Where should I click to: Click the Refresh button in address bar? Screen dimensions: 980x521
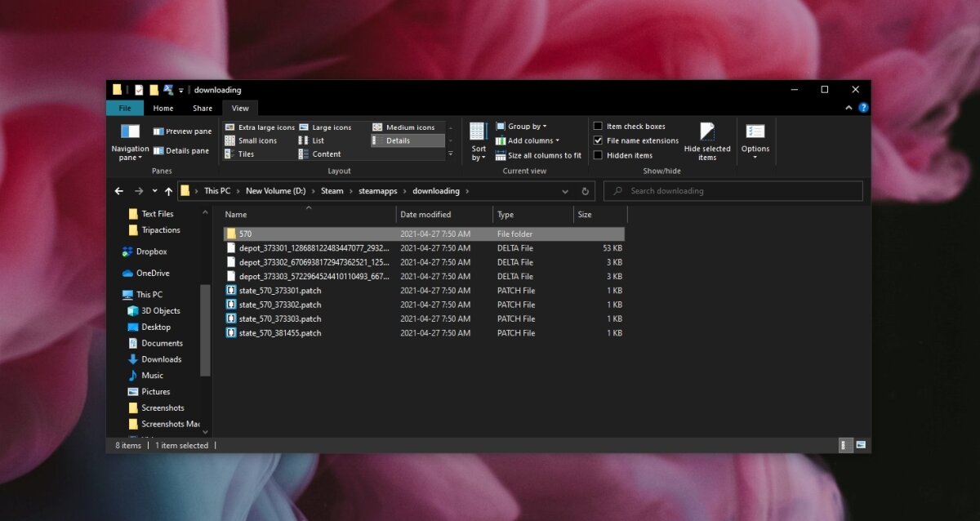click(585, 191)
